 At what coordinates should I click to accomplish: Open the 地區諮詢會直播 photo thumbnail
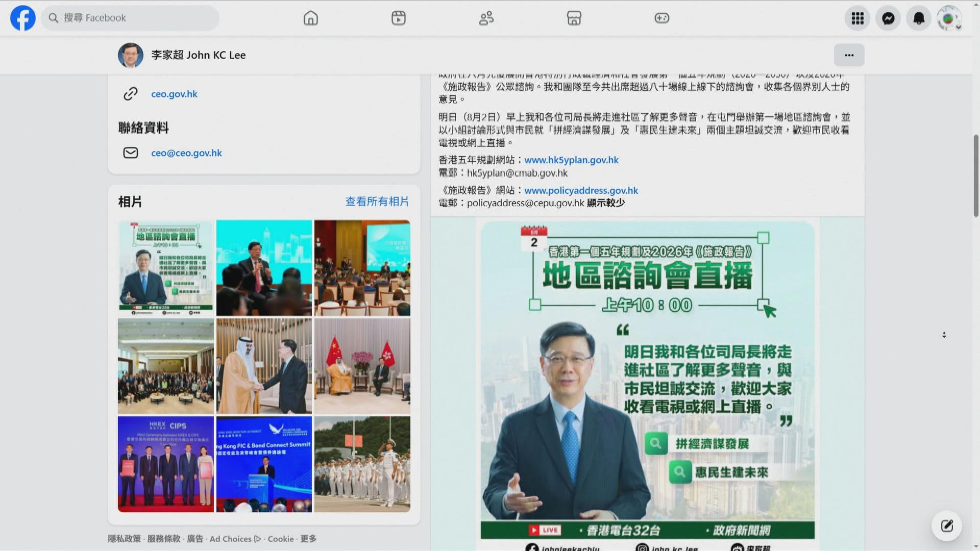(x=166, y=268)
